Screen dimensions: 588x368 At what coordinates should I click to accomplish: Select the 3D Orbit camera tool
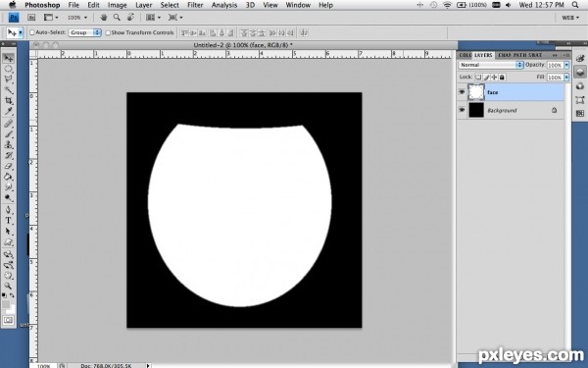[x=8, y=265]
